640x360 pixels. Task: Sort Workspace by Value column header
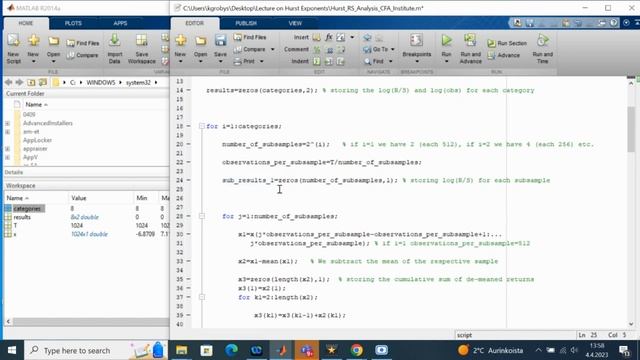click(79, 198)
